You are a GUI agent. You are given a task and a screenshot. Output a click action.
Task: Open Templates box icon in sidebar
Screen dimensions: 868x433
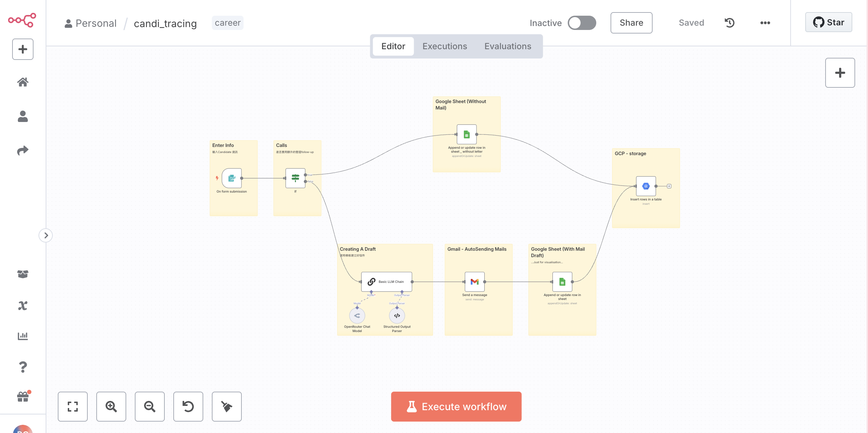tap(23, 274)
